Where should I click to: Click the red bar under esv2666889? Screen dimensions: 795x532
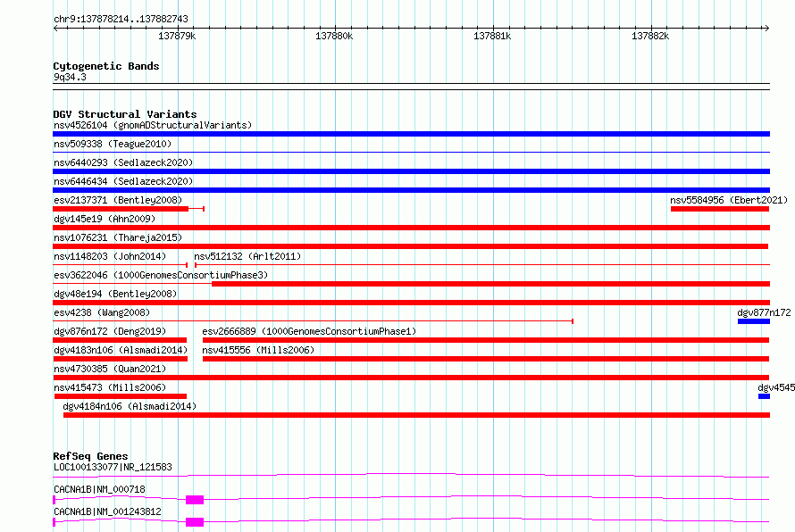click(486, 340)
